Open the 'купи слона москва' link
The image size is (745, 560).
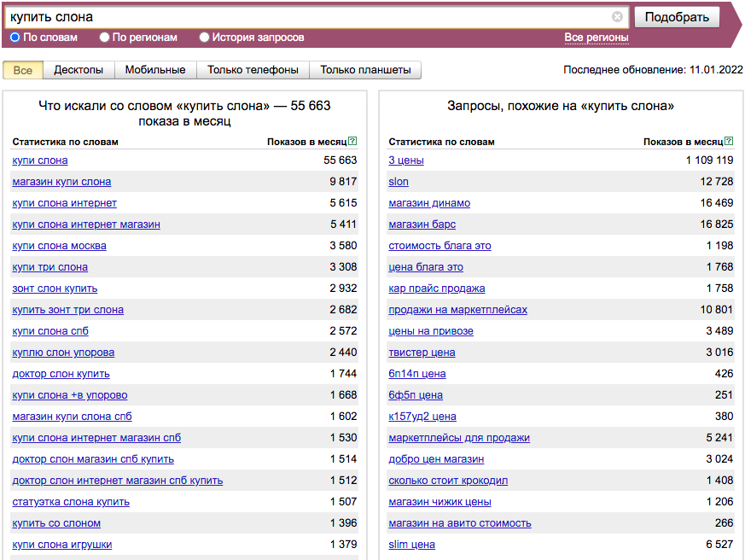[x=60, y=246]
